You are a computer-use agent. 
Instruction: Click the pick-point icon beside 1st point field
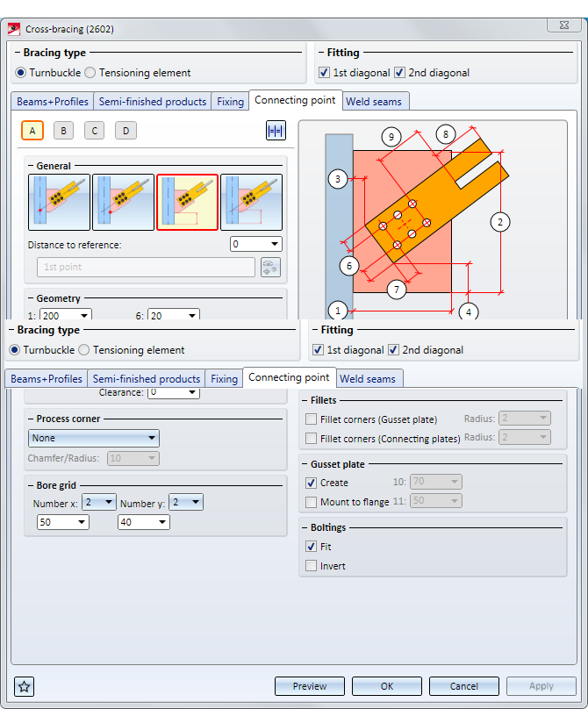[x=270, y=268]
